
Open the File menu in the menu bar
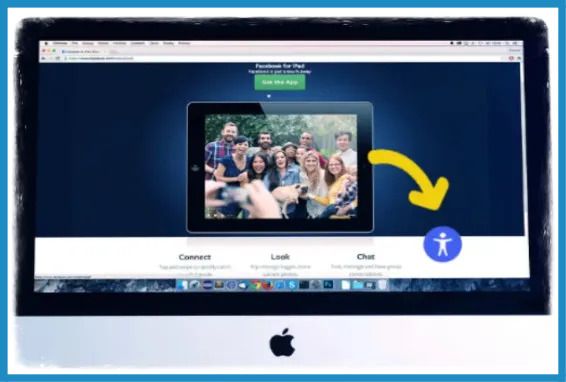[x=75, y=43]
